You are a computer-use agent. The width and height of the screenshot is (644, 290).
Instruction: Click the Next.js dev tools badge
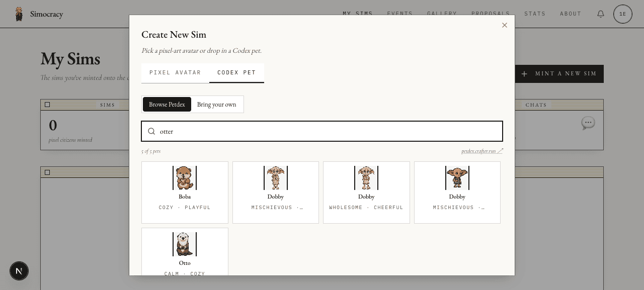coord(19,271)
